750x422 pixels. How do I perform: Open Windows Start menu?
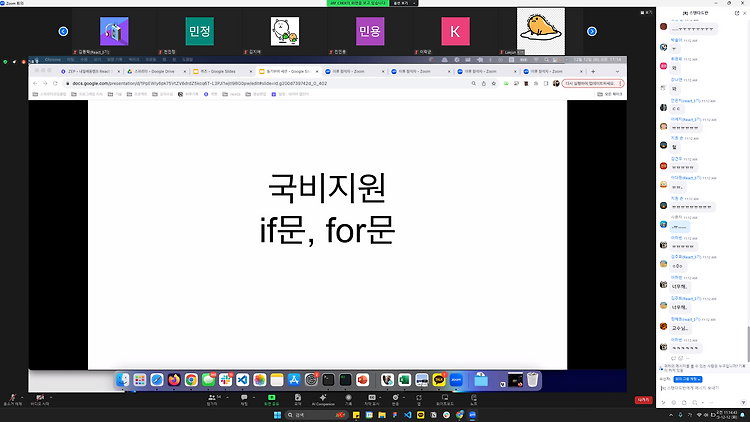(277, 415)
